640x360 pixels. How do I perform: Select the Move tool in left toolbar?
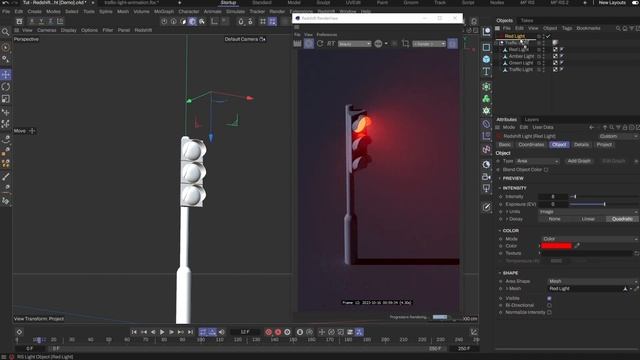(6, 74)
